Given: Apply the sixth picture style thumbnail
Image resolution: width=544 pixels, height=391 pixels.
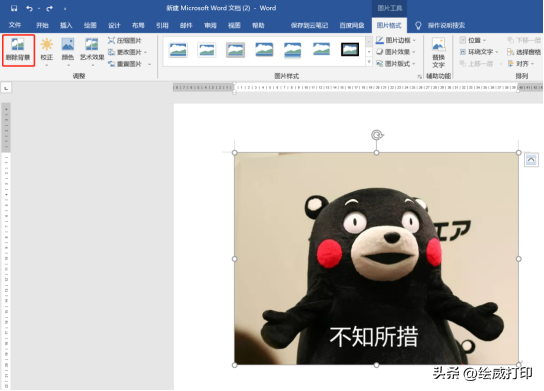Looking at the screenshot, I should click(x=321, y=50).
